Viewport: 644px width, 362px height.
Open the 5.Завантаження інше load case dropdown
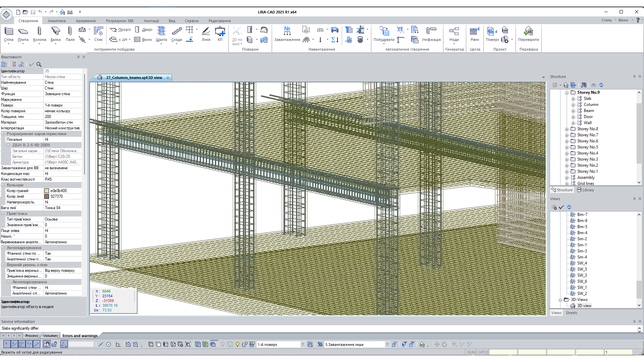pos(387,344)
